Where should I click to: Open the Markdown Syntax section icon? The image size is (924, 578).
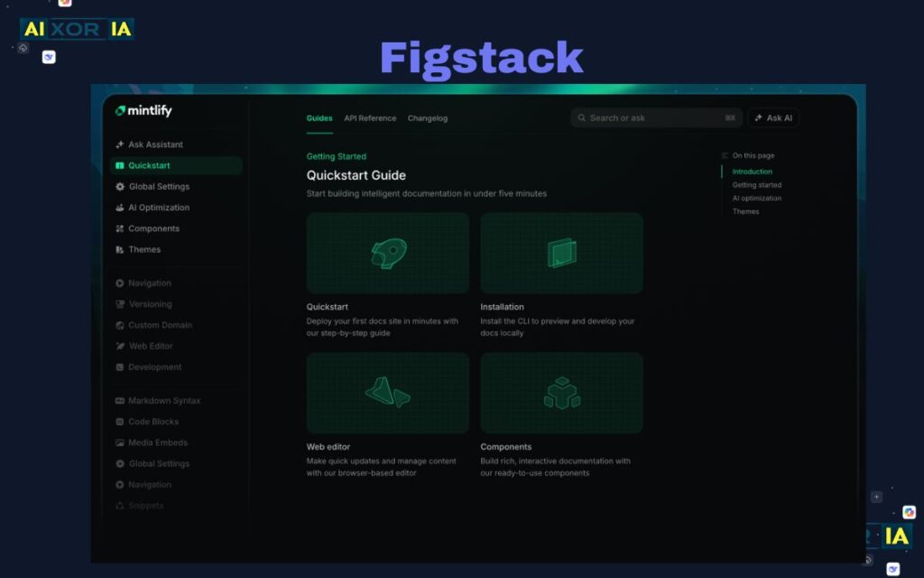point(120,400)
